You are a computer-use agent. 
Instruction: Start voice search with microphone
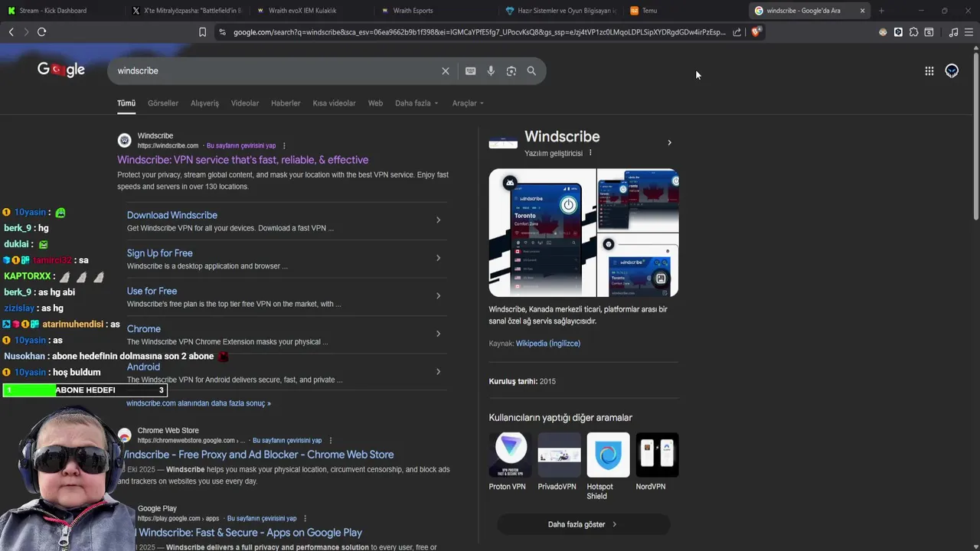coord(491,71)
